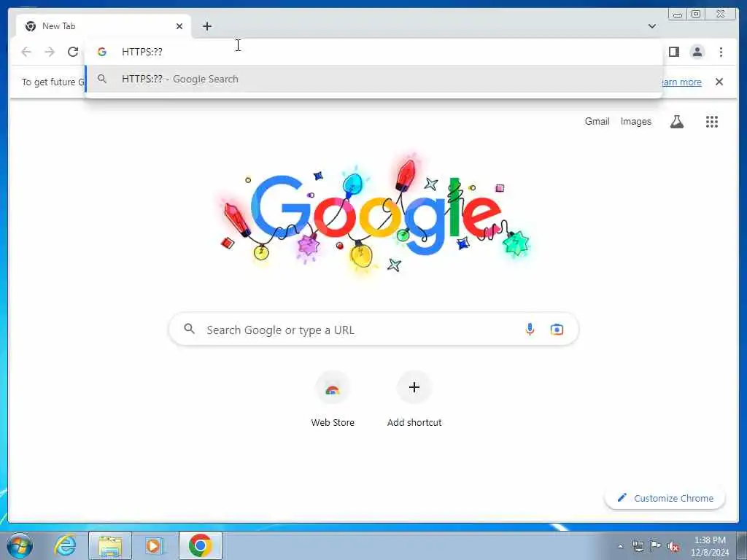747x560 pixels.
Task: Close the New Tab tab
Action: click(x=179, y=26)
